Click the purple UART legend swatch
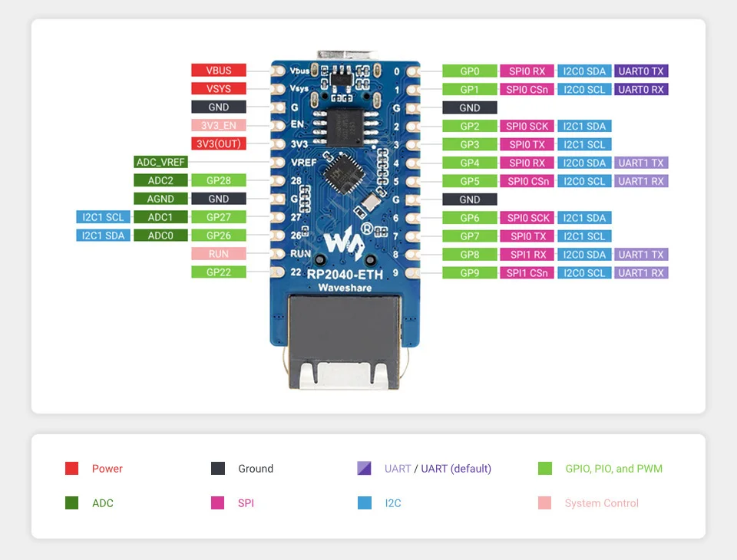This screenshot has width=737, height=560. [x=364, y=469]
